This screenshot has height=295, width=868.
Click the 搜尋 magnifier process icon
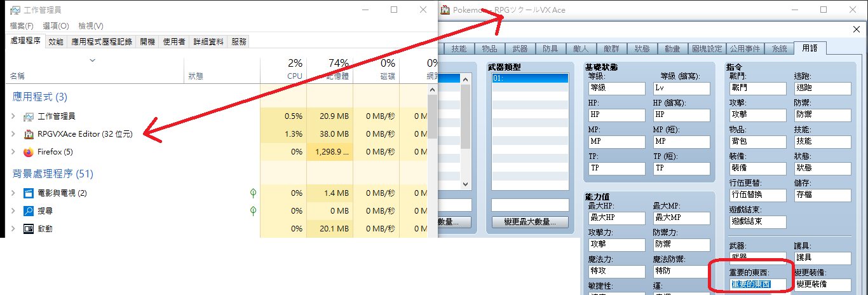[28, 210]
